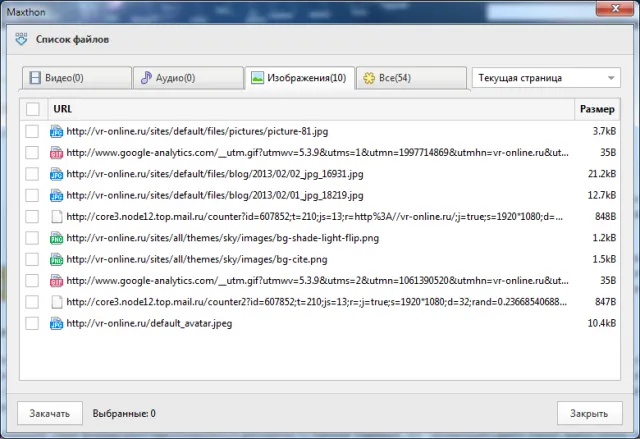Click the blank file icon of the 848B counter row
This screenshot has height=439, width=640.
pyautogui.click(x=56, y=217)
